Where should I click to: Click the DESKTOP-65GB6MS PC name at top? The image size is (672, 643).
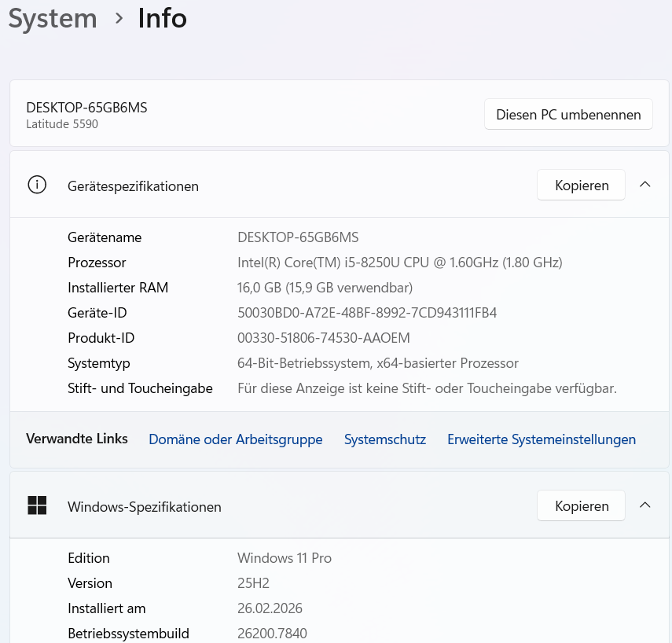(86, 108)
